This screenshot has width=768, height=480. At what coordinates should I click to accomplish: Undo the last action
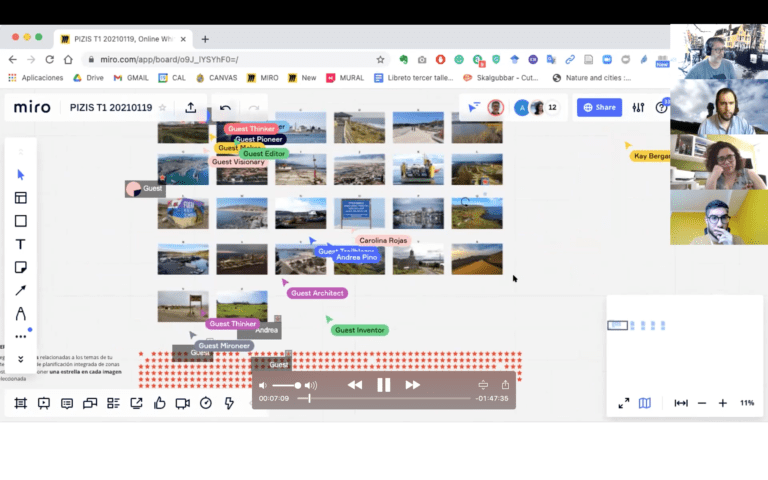coord(225,108)
